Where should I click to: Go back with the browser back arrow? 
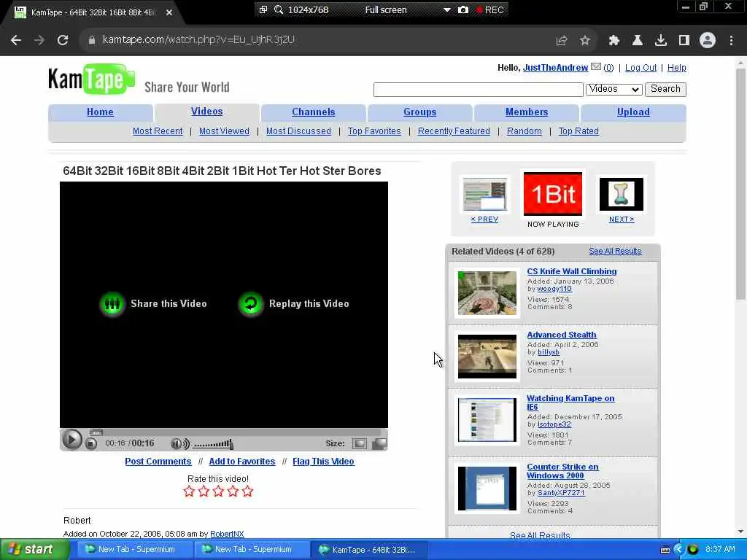pos(16,40)
